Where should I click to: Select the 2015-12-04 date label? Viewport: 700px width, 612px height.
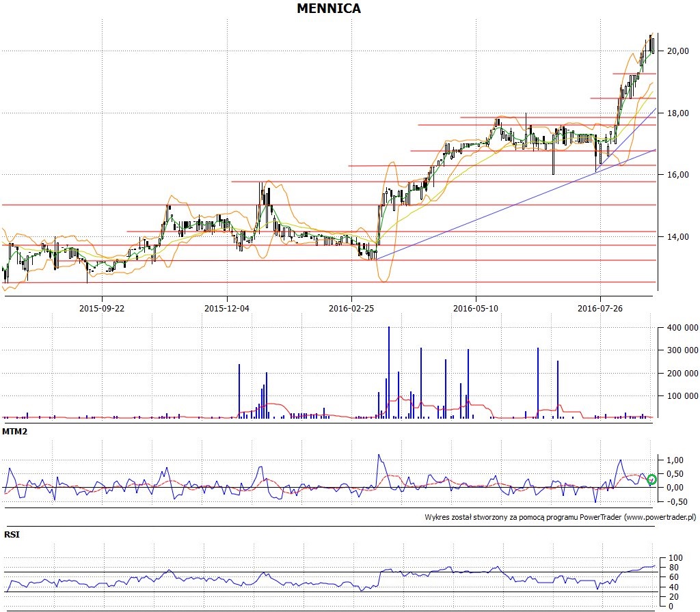(x=227, y=308)
